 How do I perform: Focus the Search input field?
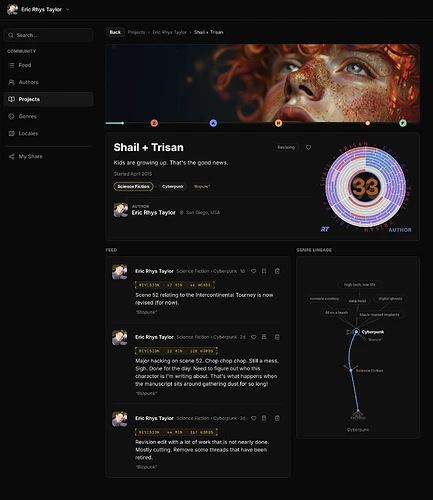pyautogui.click(x=49, y=35)
